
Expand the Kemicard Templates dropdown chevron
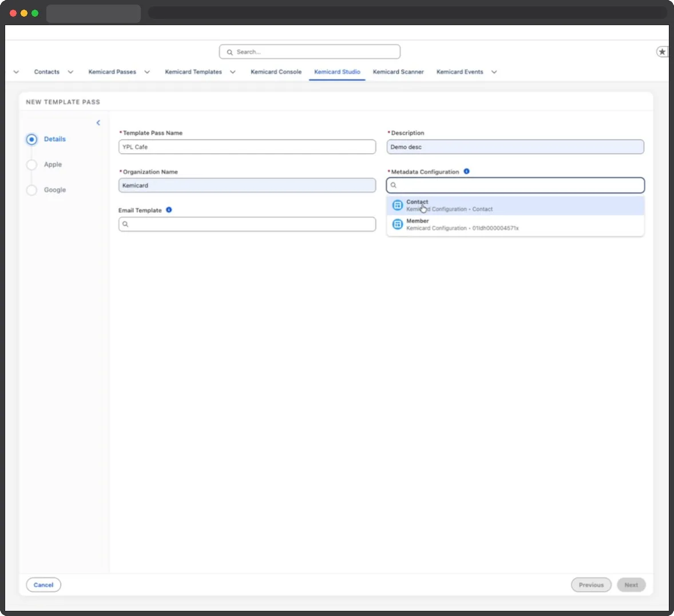232,71
